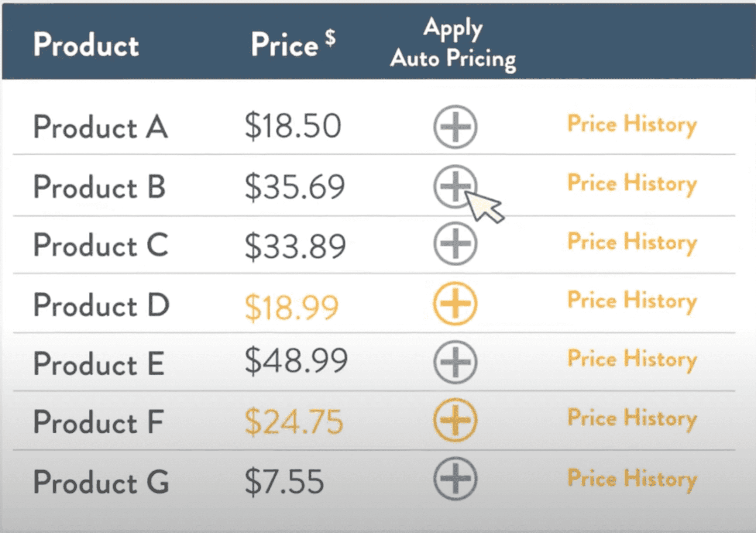756x533 pixels.
Task: Select the Product G row name
Action: point(101,482)
